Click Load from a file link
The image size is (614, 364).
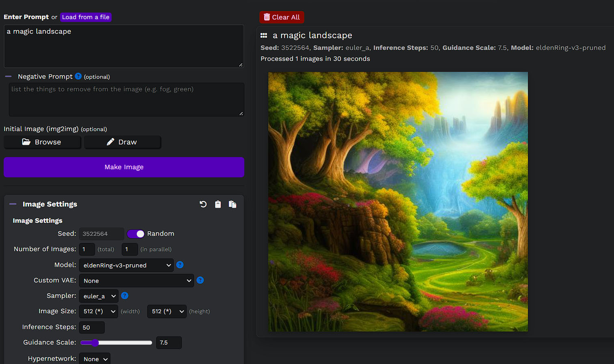[86, 17]
